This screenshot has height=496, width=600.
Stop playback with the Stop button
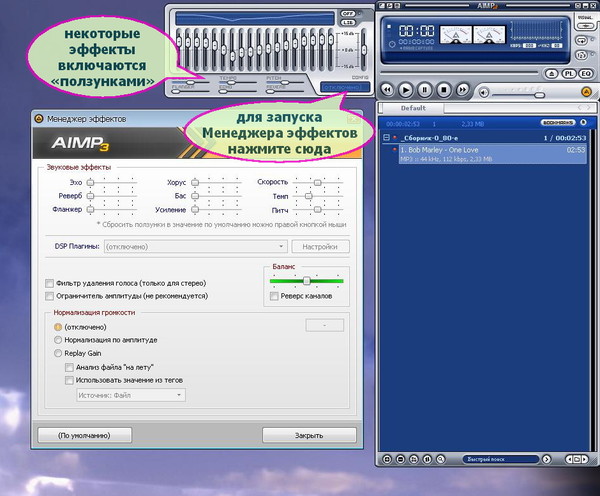(x=443, y=90)
